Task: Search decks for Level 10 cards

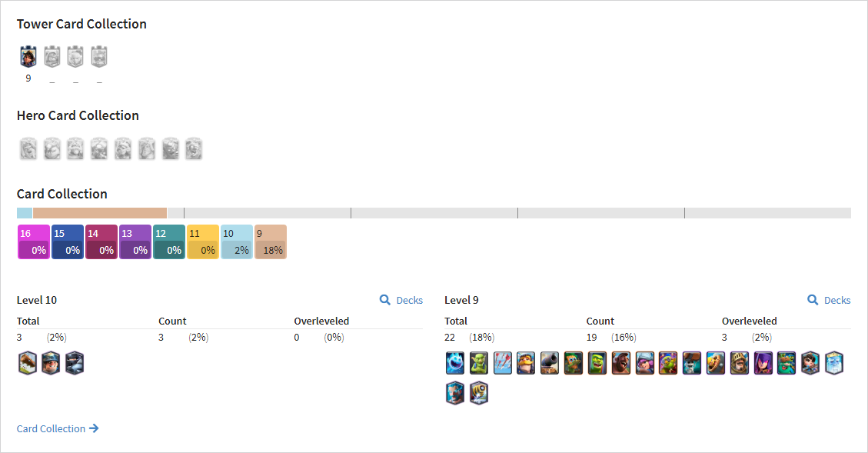Action: [x=401, y=300]
